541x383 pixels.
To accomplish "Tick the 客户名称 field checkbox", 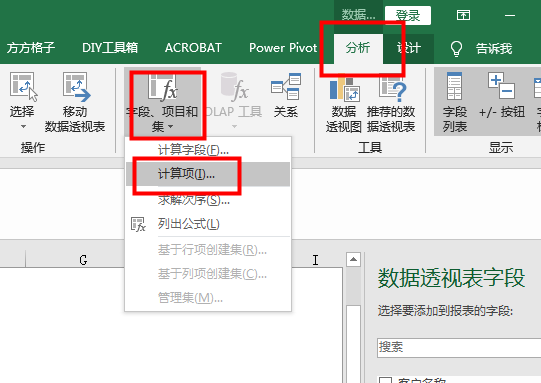I will coord(385,380).
